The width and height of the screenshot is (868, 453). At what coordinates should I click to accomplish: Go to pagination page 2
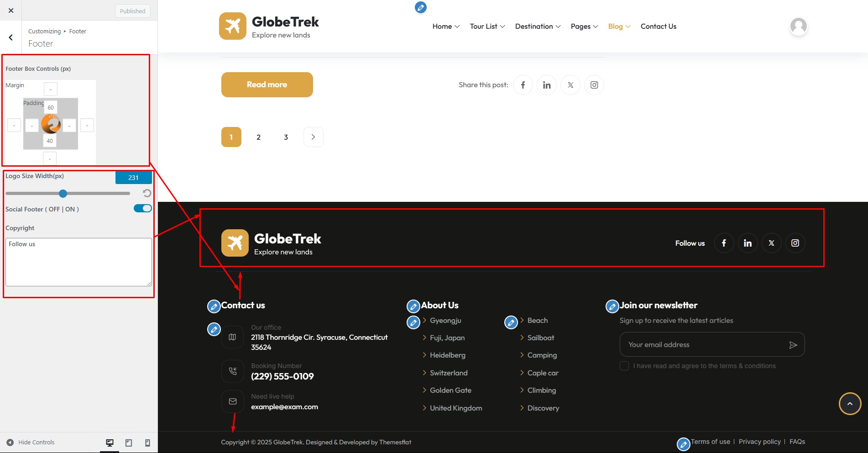pos(259,137)
